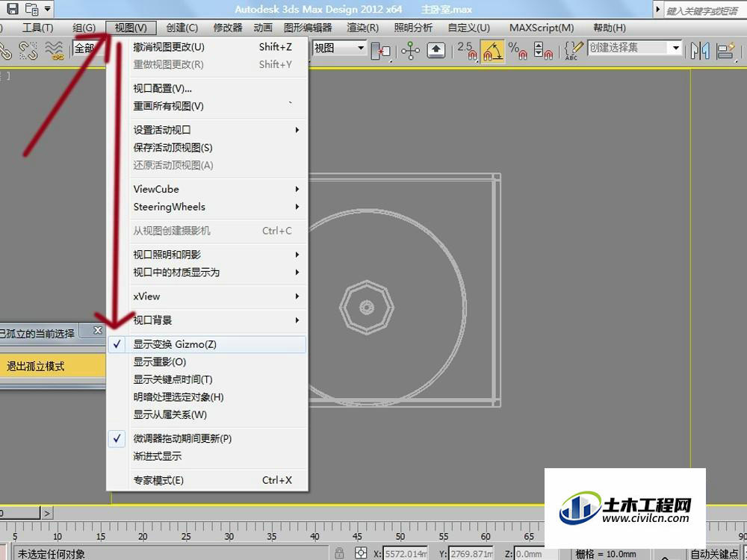Toggle the selection lock padlock icon
Viewport: 747px width, 560px height.
(x=339, y=553)
